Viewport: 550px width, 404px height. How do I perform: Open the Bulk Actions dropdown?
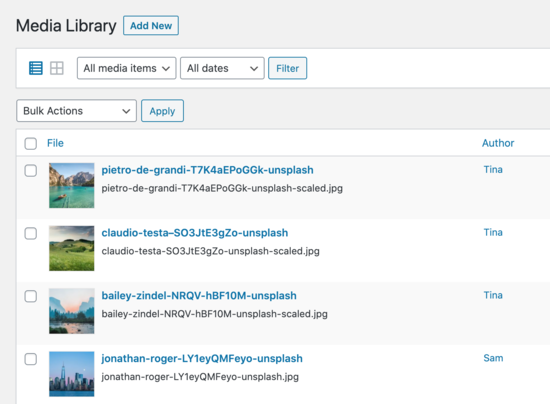(x=76, y=111)
